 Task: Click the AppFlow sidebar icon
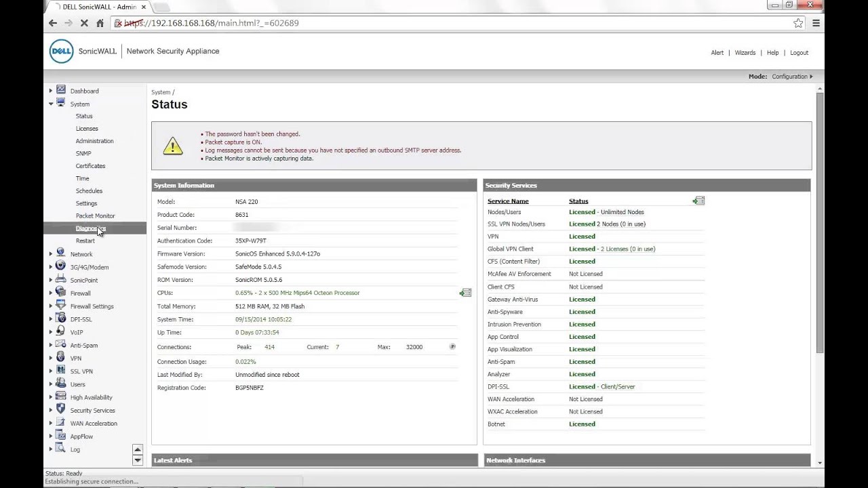pos(60,436)
